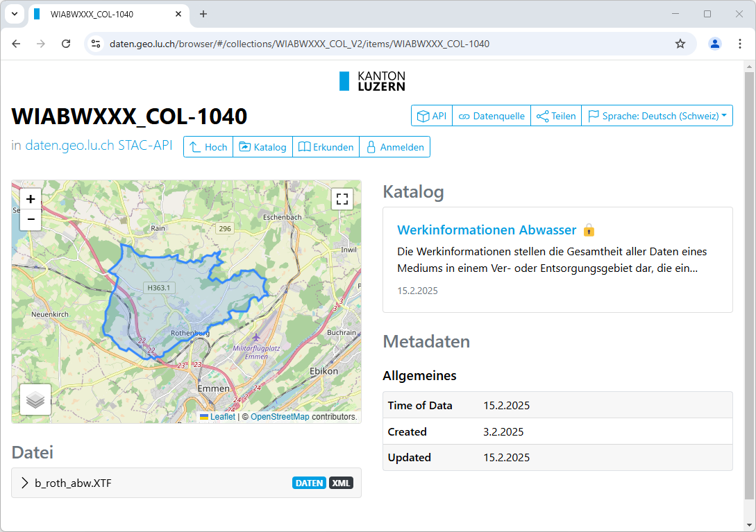This screenshot has height=532, width=756.
Task: Zoom out on the map
Action: pyautogui.click(x=31, y=220)
